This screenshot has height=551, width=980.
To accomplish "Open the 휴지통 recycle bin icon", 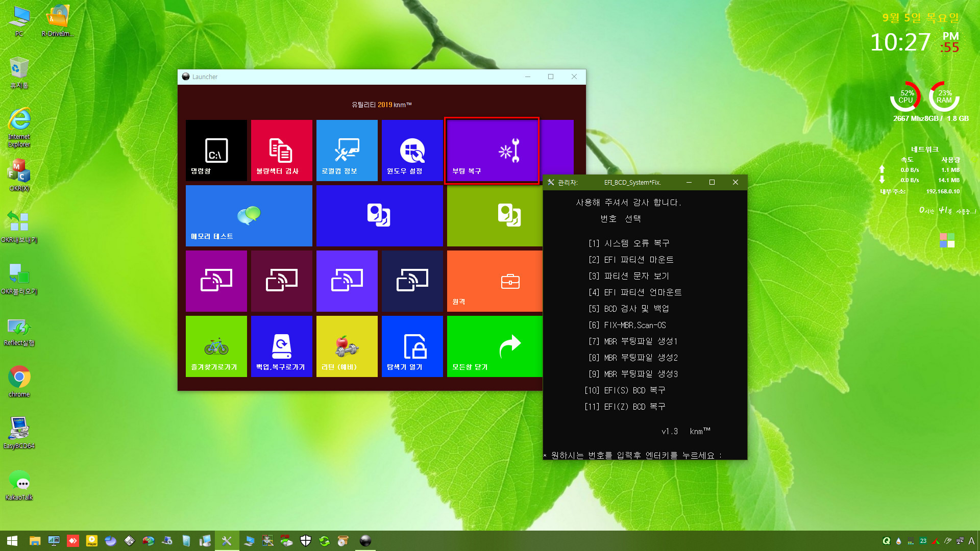I will pyautogui.click(x=19, y=73).
